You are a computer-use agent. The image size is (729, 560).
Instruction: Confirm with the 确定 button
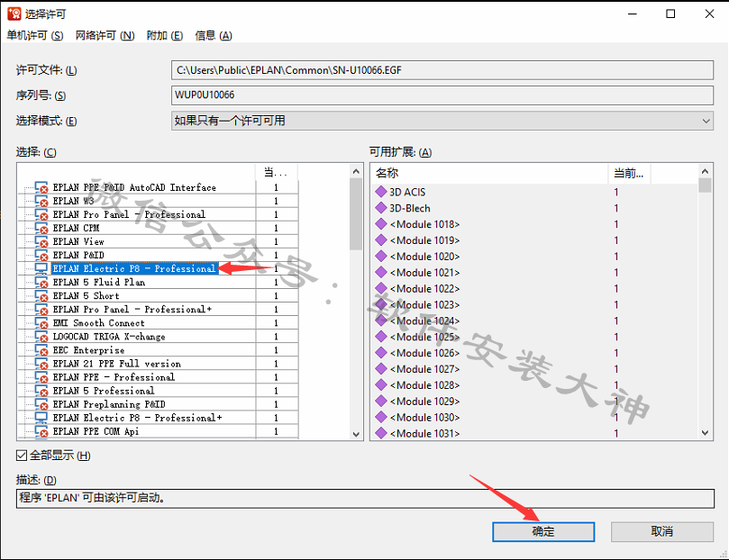(543, 531)
